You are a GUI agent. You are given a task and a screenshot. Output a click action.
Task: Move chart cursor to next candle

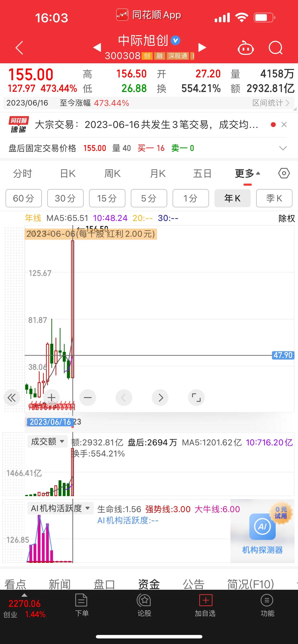[160, 397]
